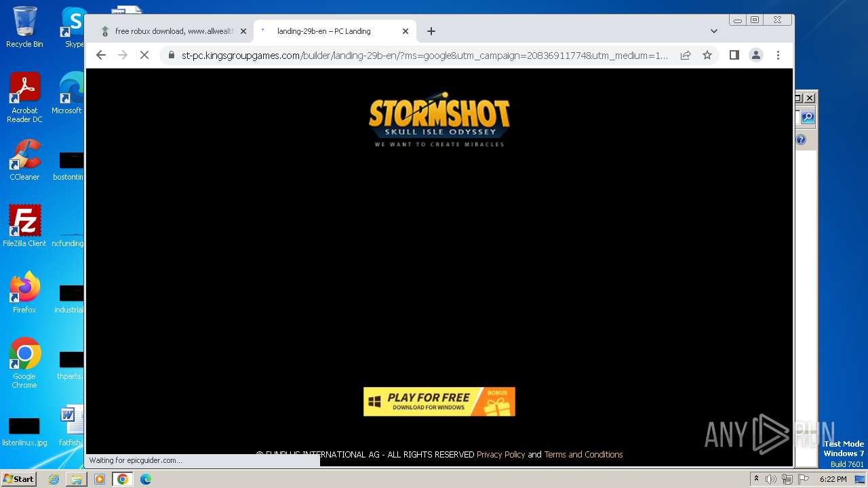Click search icon in background window
Screen dimensions: 868x488
[x=807, y=117]
